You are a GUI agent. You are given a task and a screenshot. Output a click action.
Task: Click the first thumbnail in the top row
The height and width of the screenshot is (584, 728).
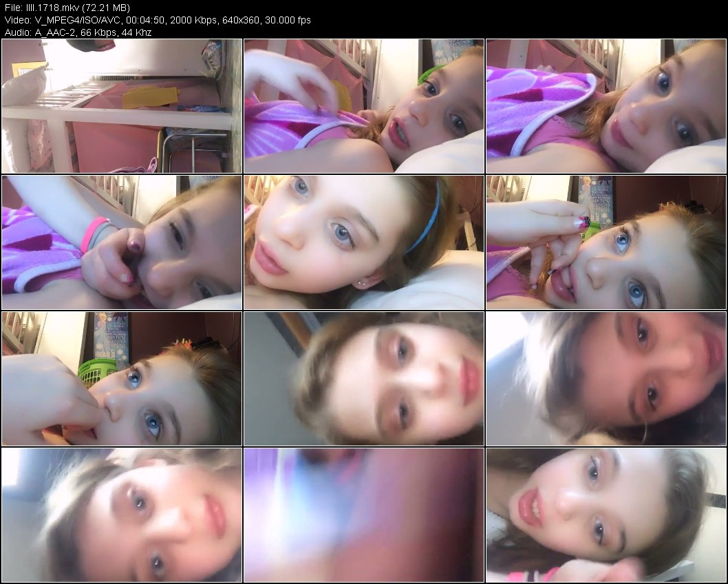point(122,106)
